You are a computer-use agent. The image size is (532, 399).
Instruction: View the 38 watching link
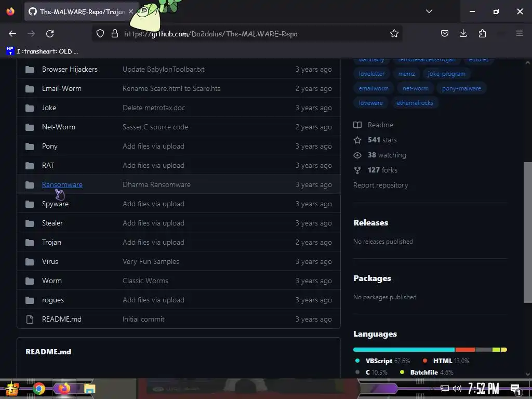coord(379,155)
